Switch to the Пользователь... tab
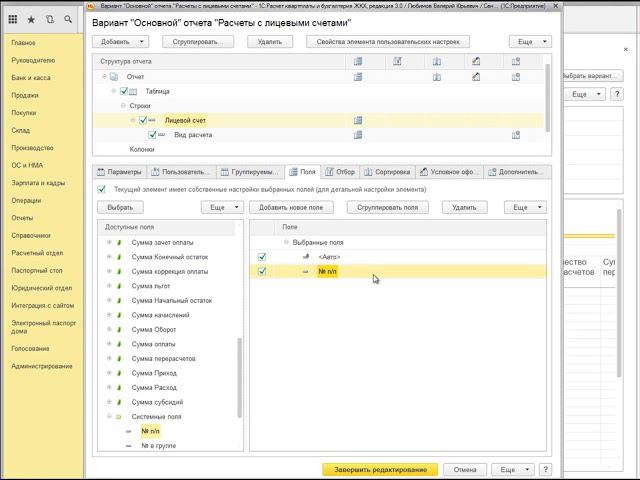Viewport: 640px width, 480px height. pyautogui.click(x=181, y=172)
